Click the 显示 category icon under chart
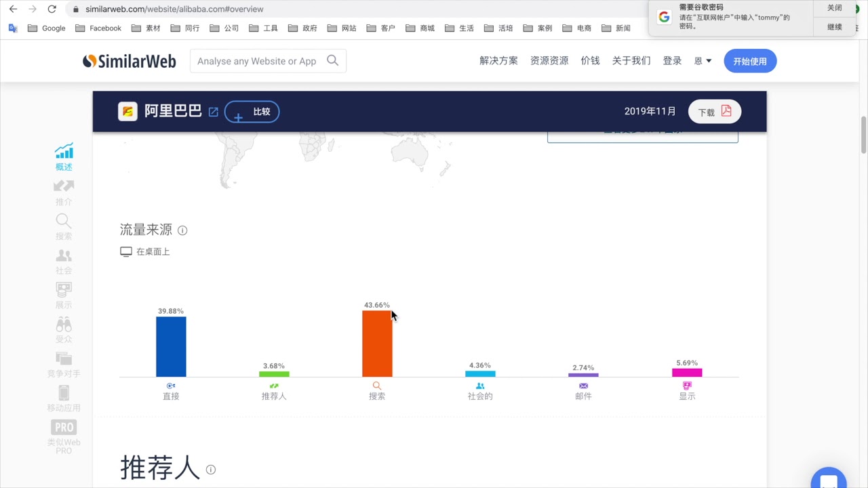 click(687, 386)
